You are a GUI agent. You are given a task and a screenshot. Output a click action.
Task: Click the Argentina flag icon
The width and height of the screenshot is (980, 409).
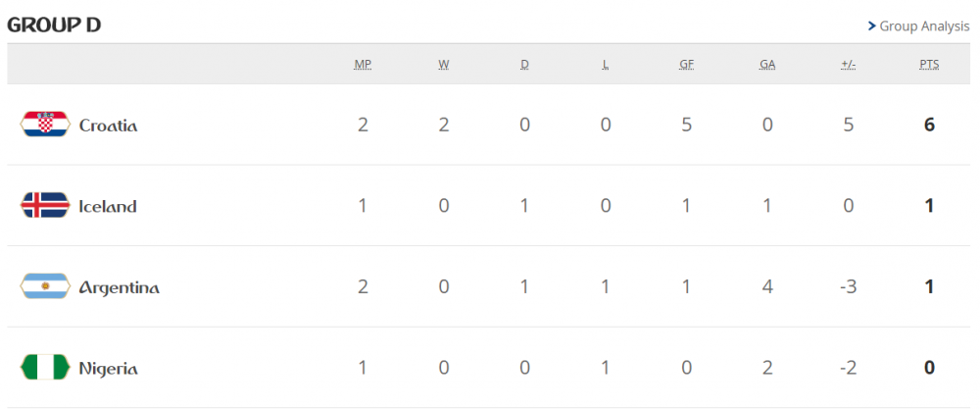click(x=44, y=287)
